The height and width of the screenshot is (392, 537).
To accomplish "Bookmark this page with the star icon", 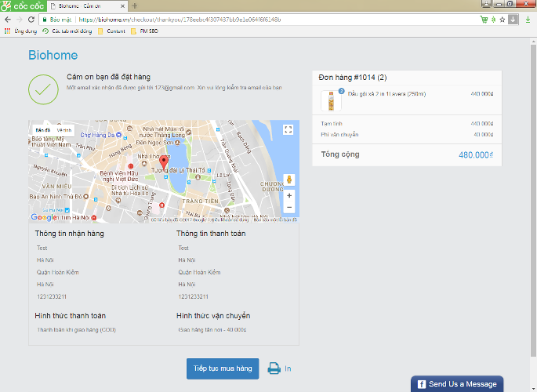I will click(x=503, y=19).
